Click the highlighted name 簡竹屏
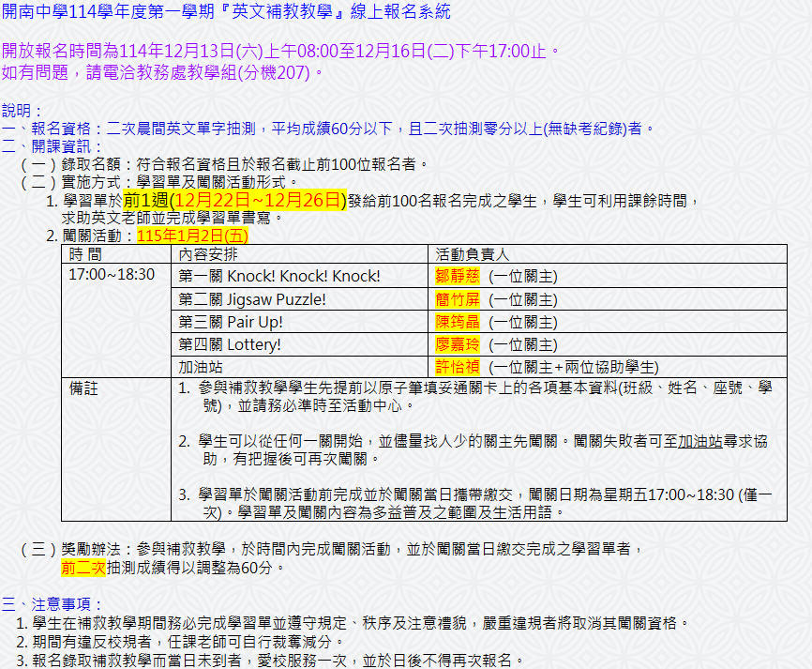The image size is (812, 669). pyautogui.click(x=458, y=299)
